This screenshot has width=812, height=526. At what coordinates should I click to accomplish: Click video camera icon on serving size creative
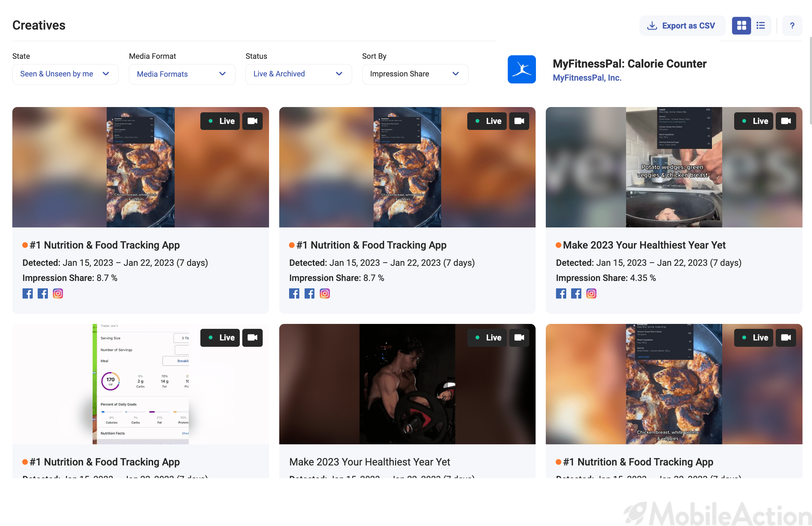[252, 338]
